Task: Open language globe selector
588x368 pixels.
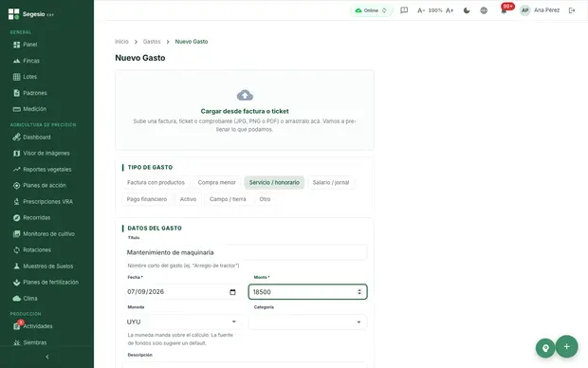Action: 484,10
